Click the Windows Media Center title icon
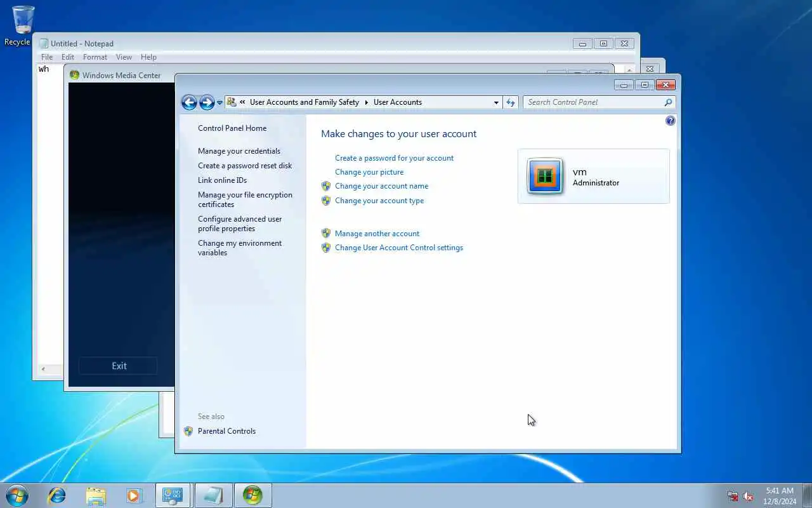Screen dimensions: 812x508 pyautogui.click(x=74, y=75)
